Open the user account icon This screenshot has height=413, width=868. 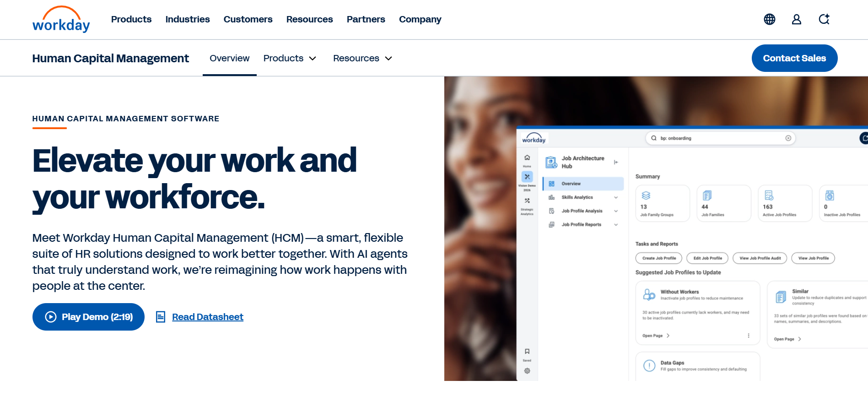(x=797, y=19)
